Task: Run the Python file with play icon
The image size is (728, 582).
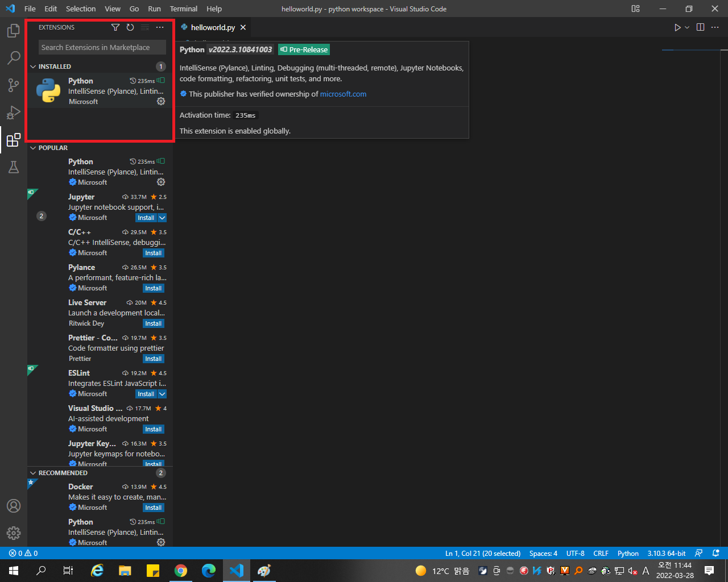Action: [x=677, y=27]
